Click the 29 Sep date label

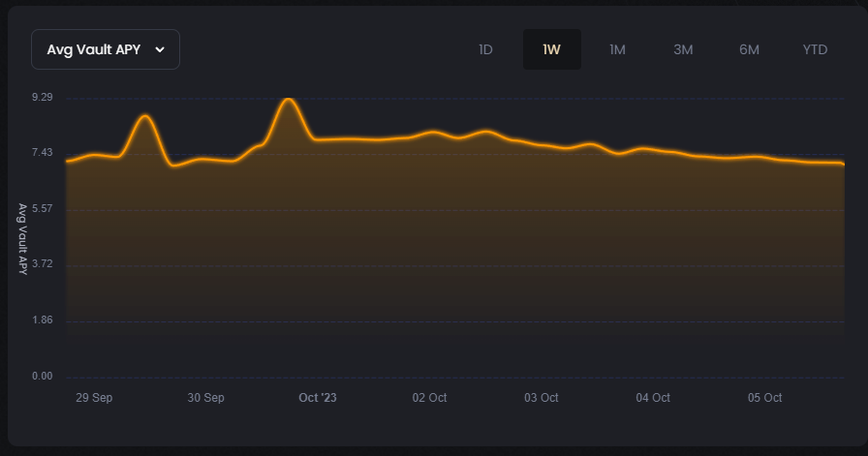click(x=94, y=398)
